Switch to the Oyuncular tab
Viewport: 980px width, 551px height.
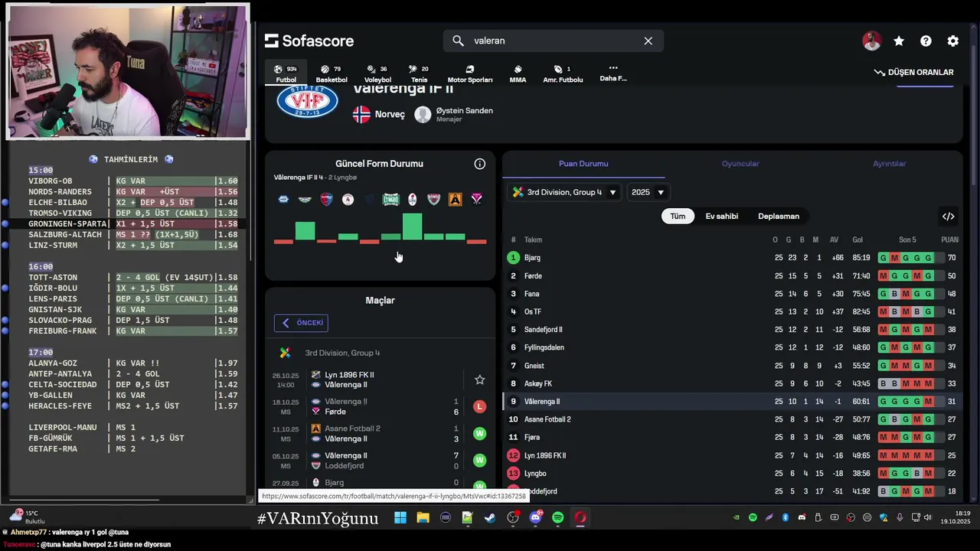coord(740,164)
